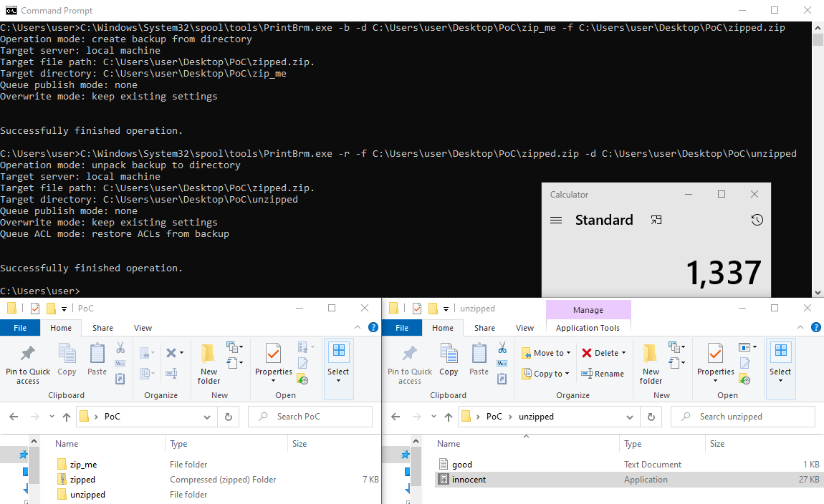
Task: Select zipped compressed folder in PoC window
Action: pyautogui.click(x=82, y=480)
